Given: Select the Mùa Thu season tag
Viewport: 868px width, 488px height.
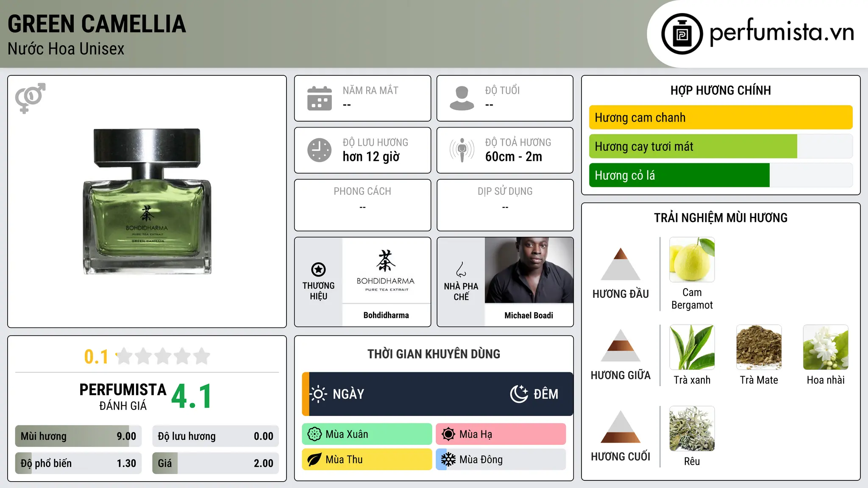Looking at the screenshot, I should point(367,460).
